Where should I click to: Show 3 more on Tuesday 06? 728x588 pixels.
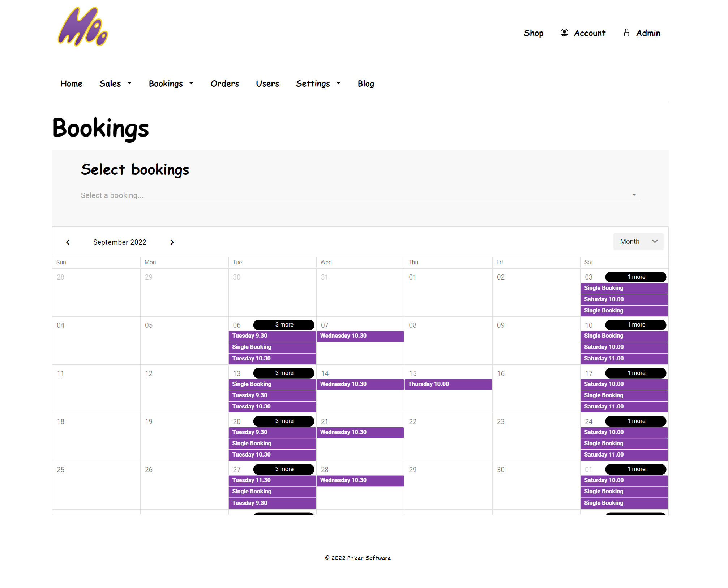(284, 325)
